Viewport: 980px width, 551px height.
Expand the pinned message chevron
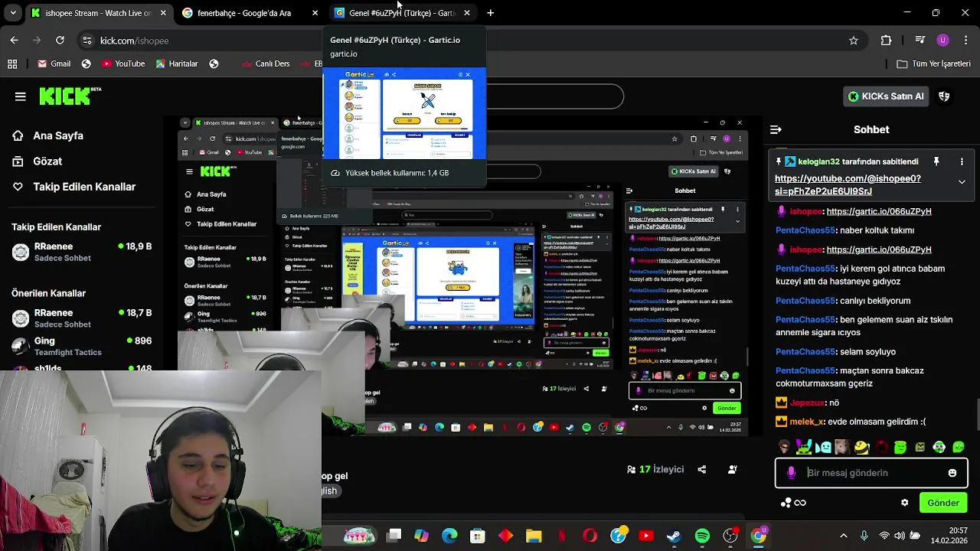[x=962, y=182]
